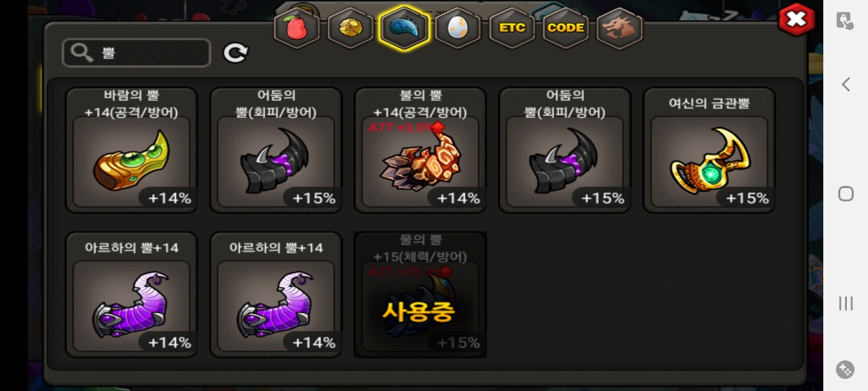Tap the 물의 뿔 item marked 사용중
The width and height of the screenshot is (868, 391).
coord(420,295)
